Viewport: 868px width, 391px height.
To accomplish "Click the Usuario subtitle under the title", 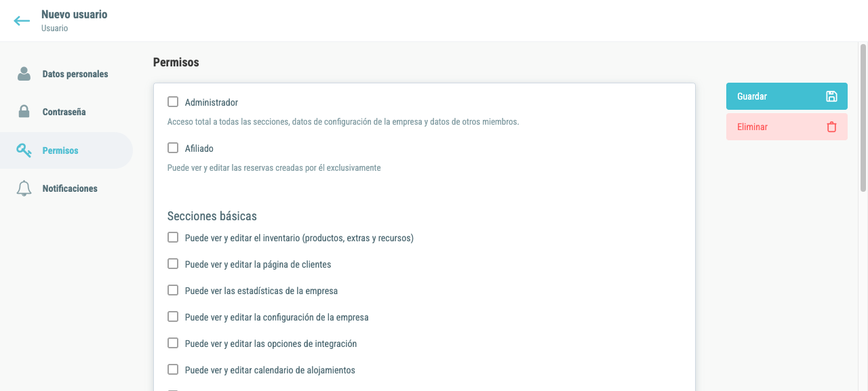I will pyautogui.click(x=54, y=28).
